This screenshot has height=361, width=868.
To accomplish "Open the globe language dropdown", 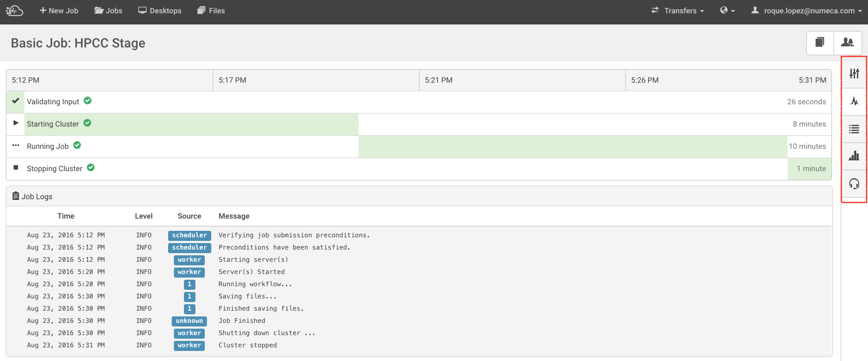I will [727, 11].
